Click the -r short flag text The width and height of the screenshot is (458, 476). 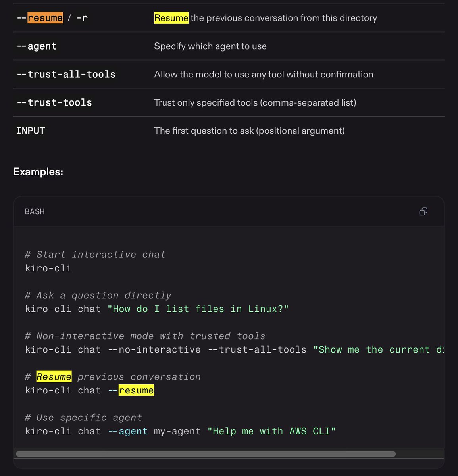(82, 18)
